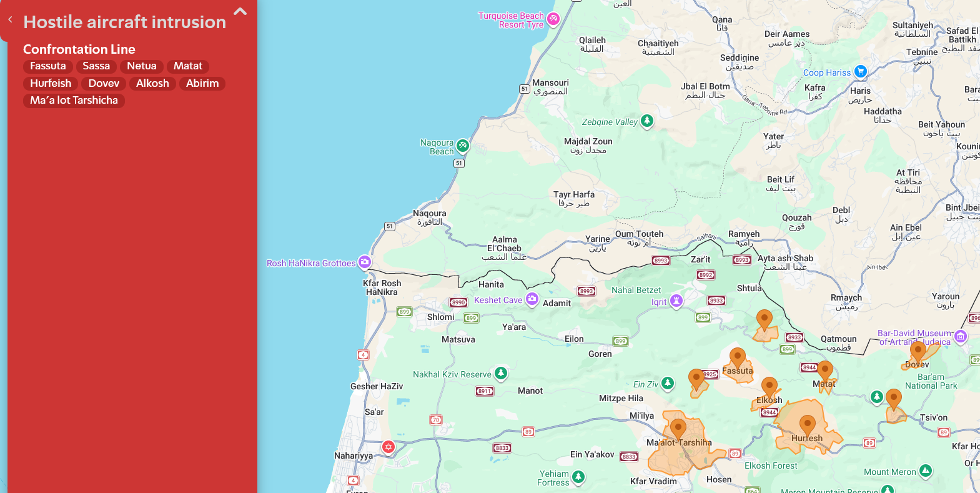Click the Naqoura town label

click(430, 217)
